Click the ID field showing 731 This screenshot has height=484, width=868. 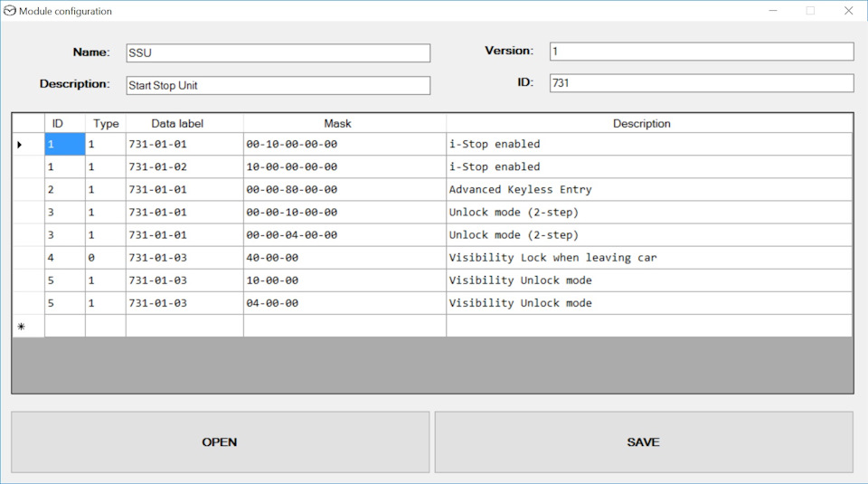(702, 83)
